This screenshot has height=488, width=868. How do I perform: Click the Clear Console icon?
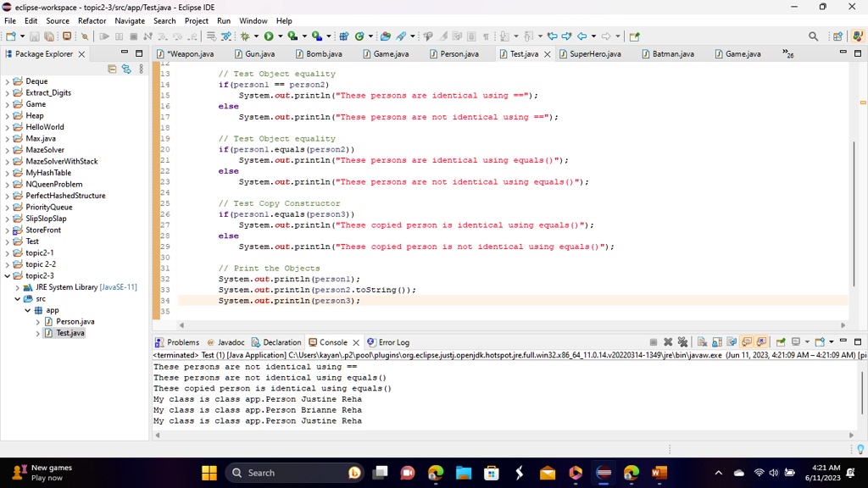coord(702,342)
